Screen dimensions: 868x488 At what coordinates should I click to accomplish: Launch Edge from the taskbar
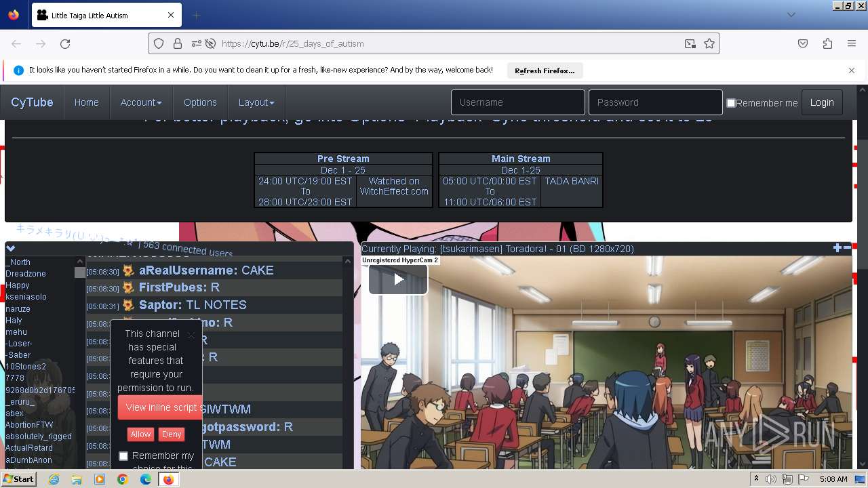coord(146,479)
